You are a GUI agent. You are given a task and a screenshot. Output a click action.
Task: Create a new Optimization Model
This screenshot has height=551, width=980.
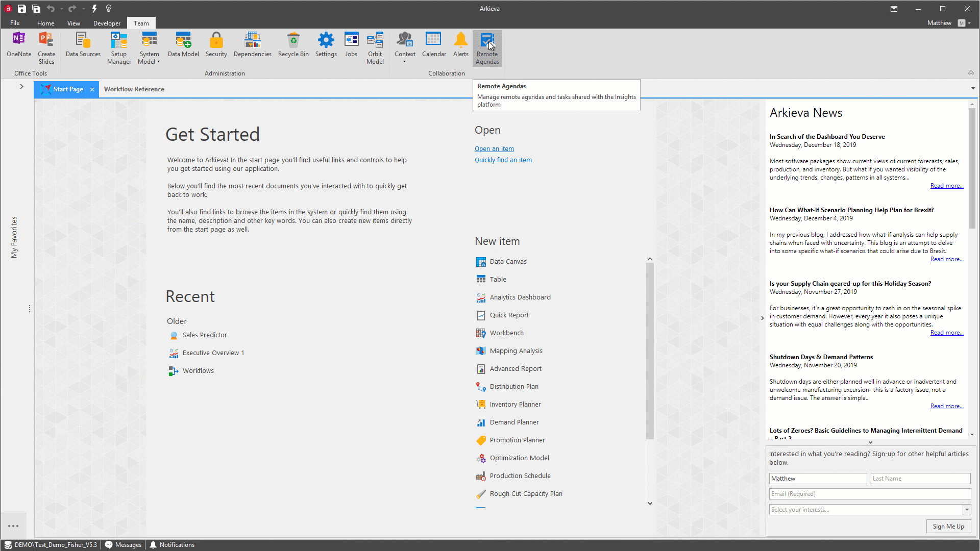click(512, 458)
